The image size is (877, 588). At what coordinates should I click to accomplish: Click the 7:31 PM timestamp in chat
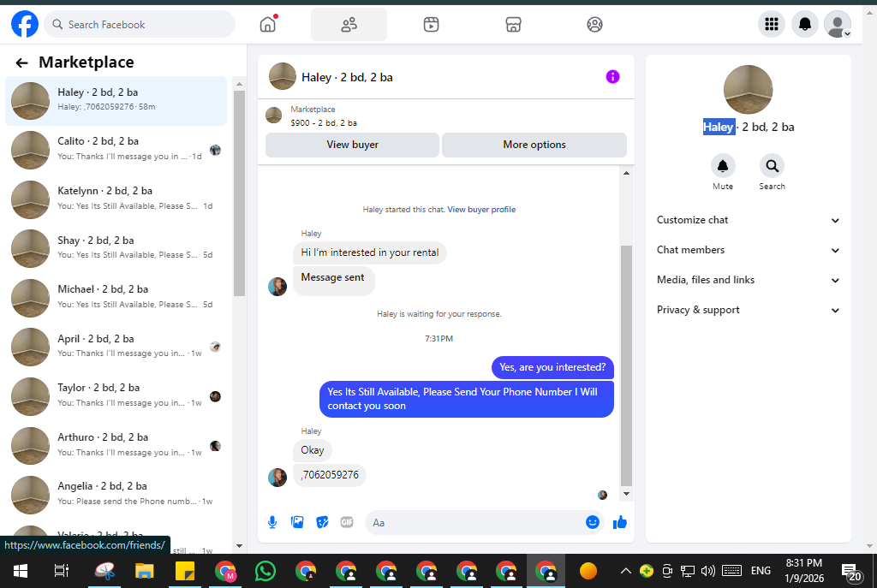[439, 339]
